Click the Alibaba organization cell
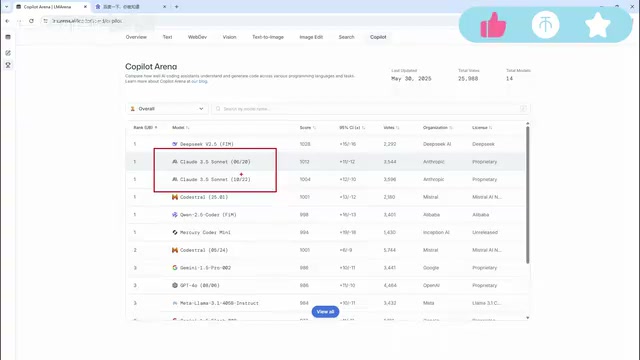The image size is (640, 360). coord(431,215)
